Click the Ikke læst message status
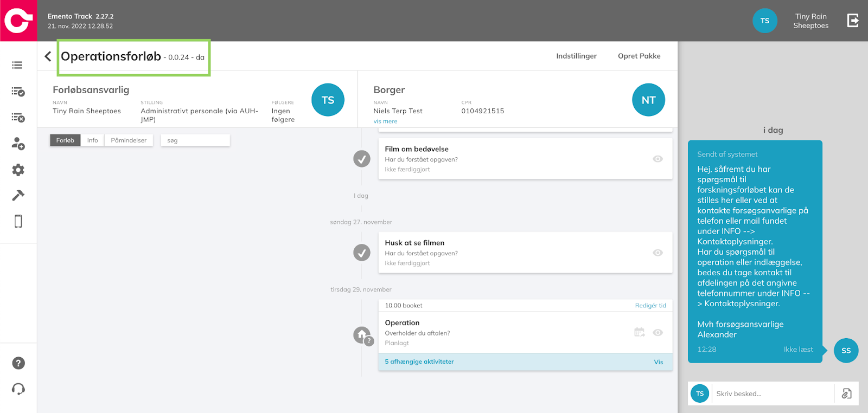Screen dimensions: 868x413 tap(798, 350)
